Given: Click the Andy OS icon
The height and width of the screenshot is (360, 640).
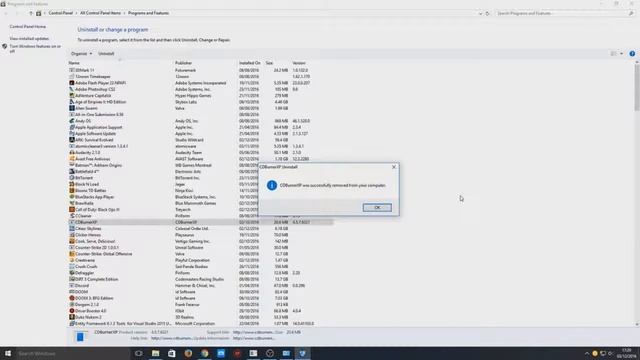Looking at the screenshot, I should coord(72,121).
